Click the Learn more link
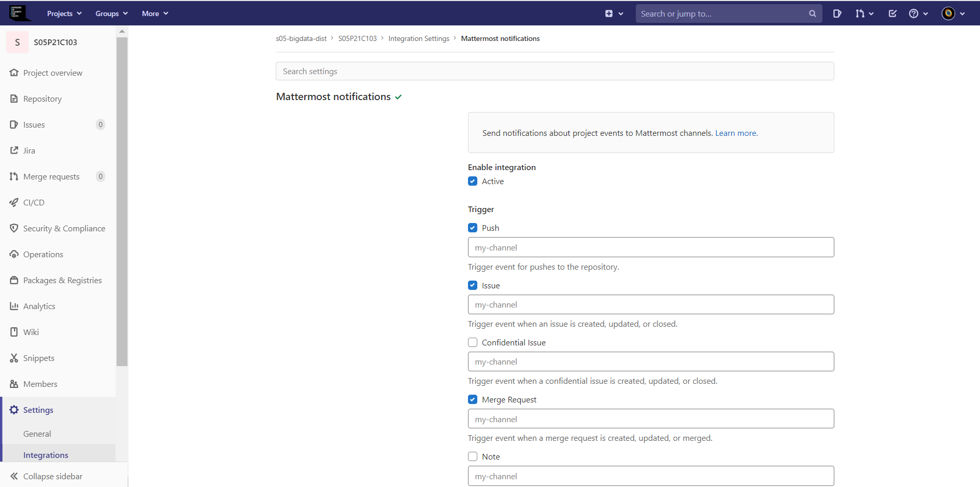Image resolution: width=980 pixels, height=487 pixels. [x=736, y=133]
